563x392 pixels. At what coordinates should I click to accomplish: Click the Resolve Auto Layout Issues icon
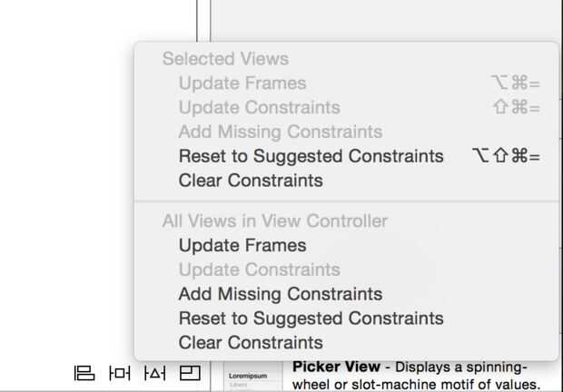point(154,373)
